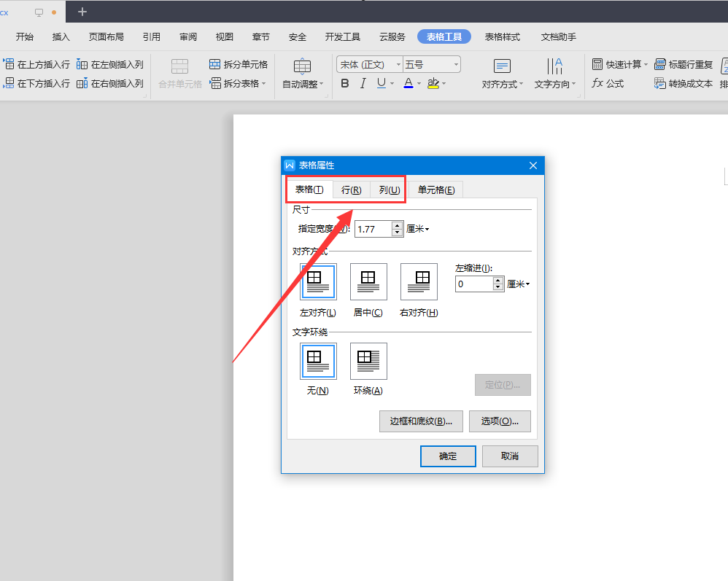Decrease 左缩进 with down stepper

pyautogui.click(x=498, y=287)
